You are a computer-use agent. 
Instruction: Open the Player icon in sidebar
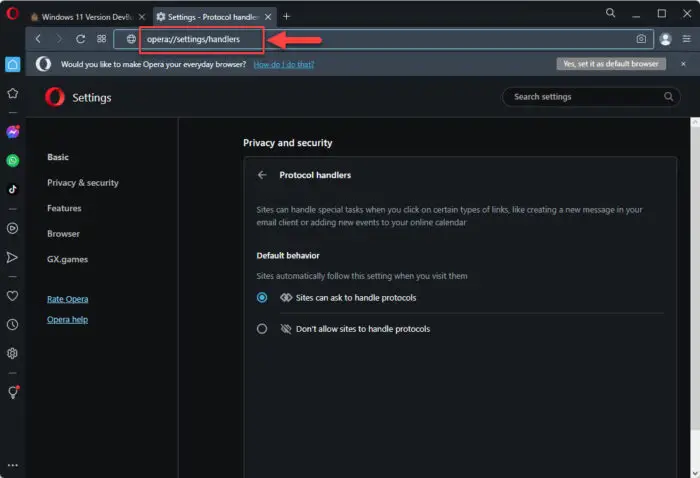(12, 229)
